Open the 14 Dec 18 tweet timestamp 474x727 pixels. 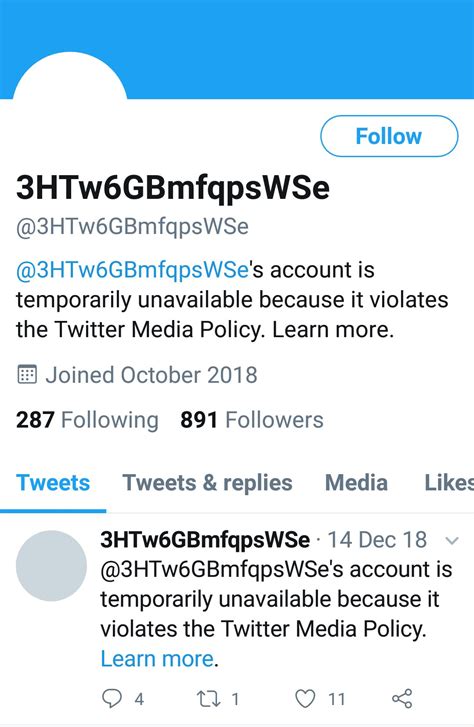pos(377,540)
